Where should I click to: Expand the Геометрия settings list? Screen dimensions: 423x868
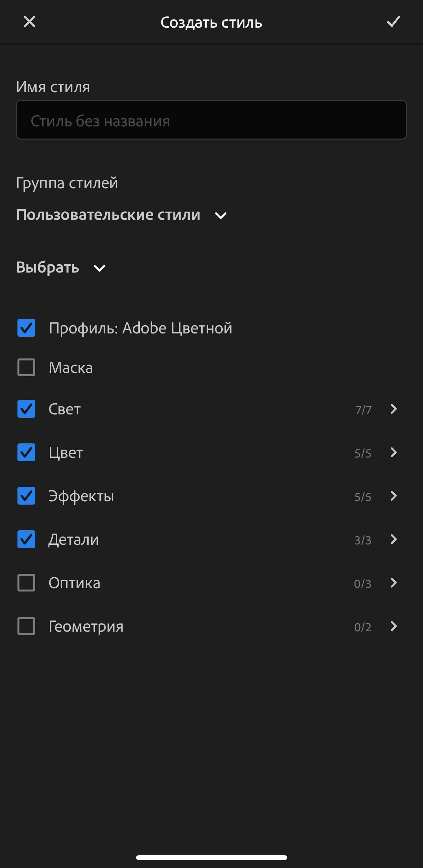(x=393, y=626)
